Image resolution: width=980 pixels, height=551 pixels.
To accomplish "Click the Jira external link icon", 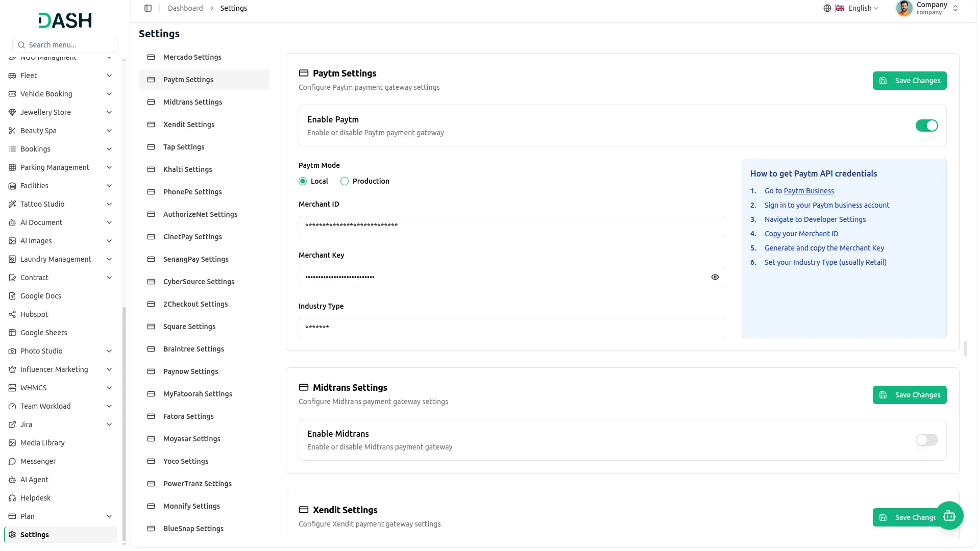I will tap(12, 424).
